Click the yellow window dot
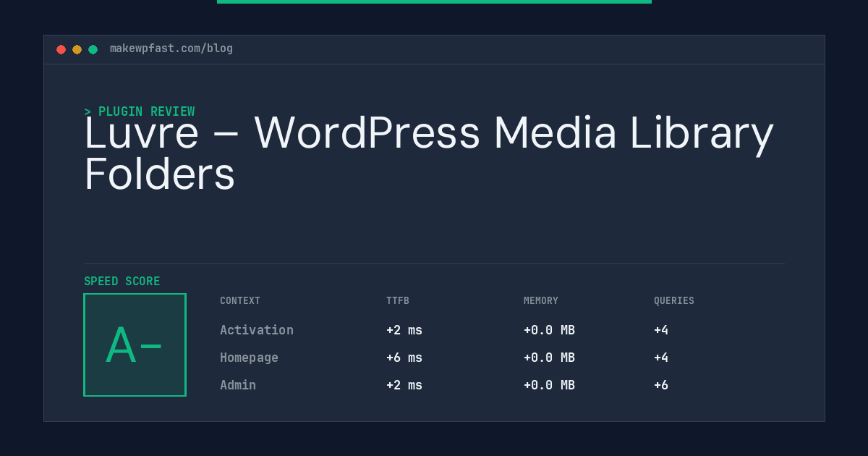Viewport: 868px width, 456px height. 77,50
